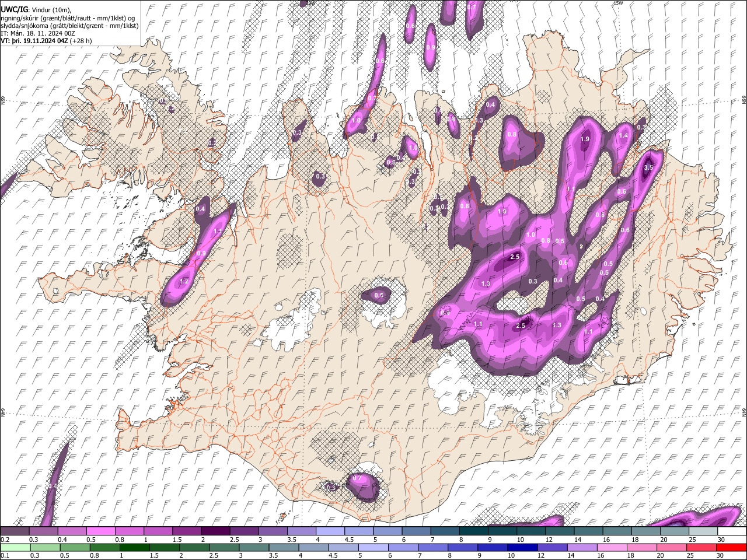Click the 1.2 precipitation value in the west

coord(184,282)
